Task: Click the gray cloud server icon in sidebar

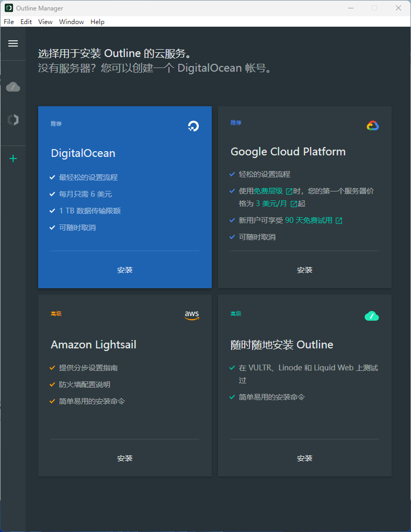Action: coord(13,87)
